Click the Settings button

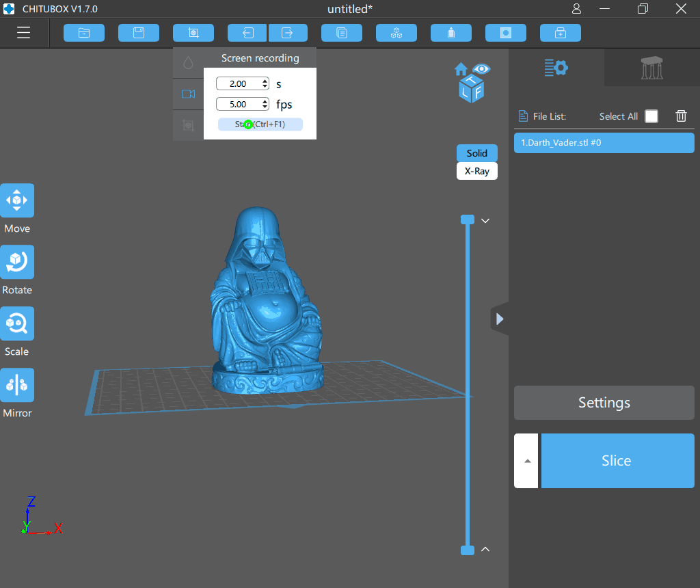pyautogui.click(x=604, y=403)
